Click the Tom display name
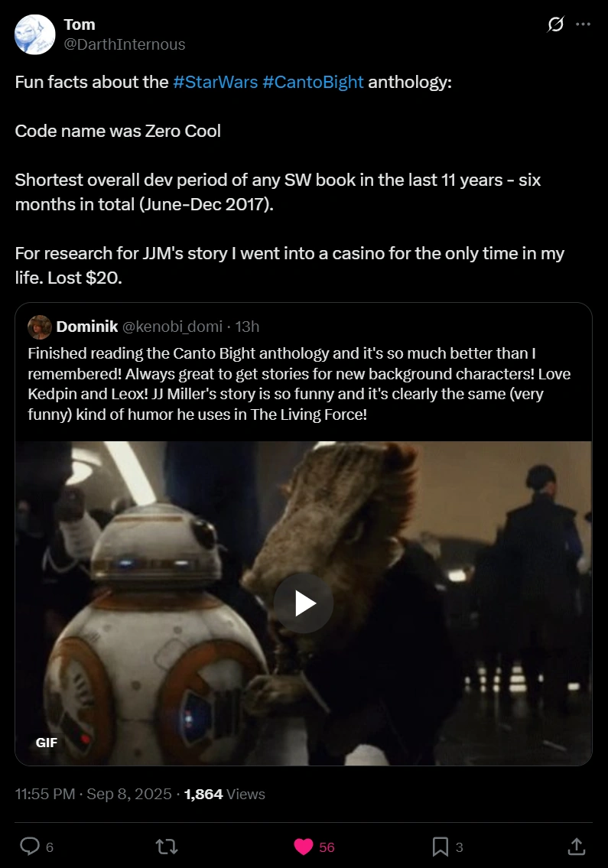 click(80, 24)
